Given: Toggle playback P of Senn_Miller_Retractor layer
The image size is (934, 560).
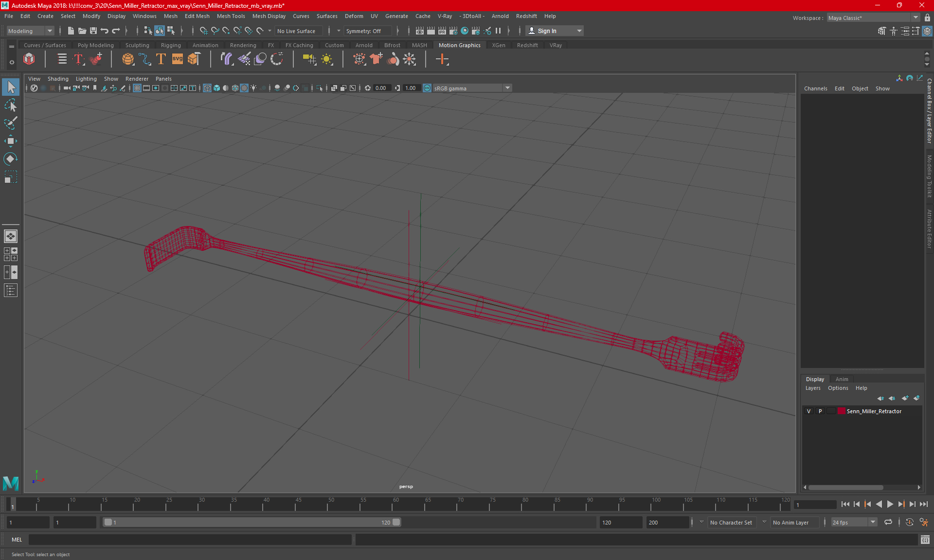Looking at the screenshot, I should pyautogui.click(x=820, y=411).
